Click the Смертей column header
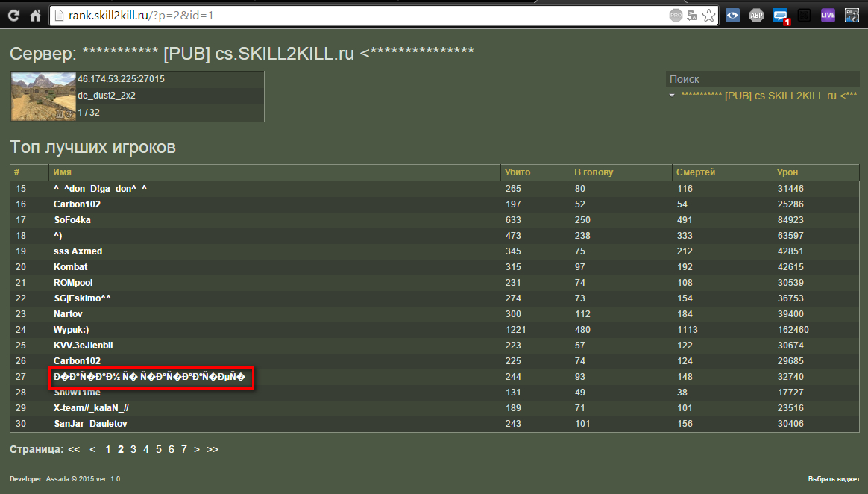Screen dimensions: 868x494 tap(722, 172)
